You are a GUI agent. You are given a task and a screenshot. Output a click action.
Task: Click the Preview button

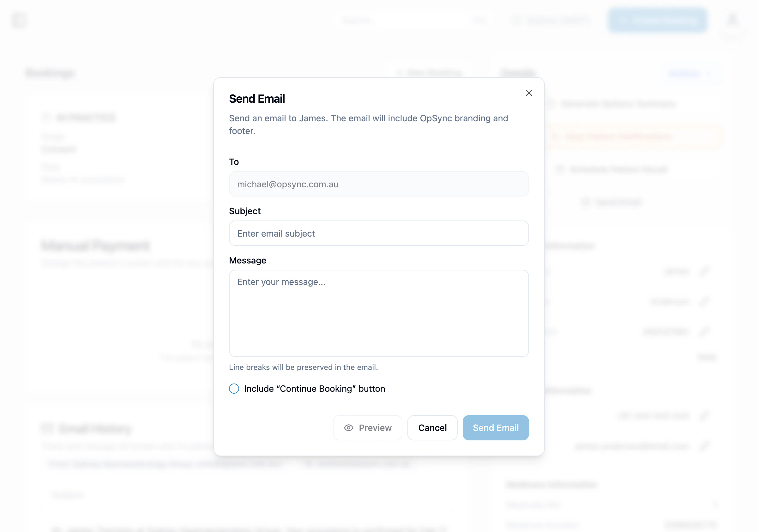click(x=367, y=428)
